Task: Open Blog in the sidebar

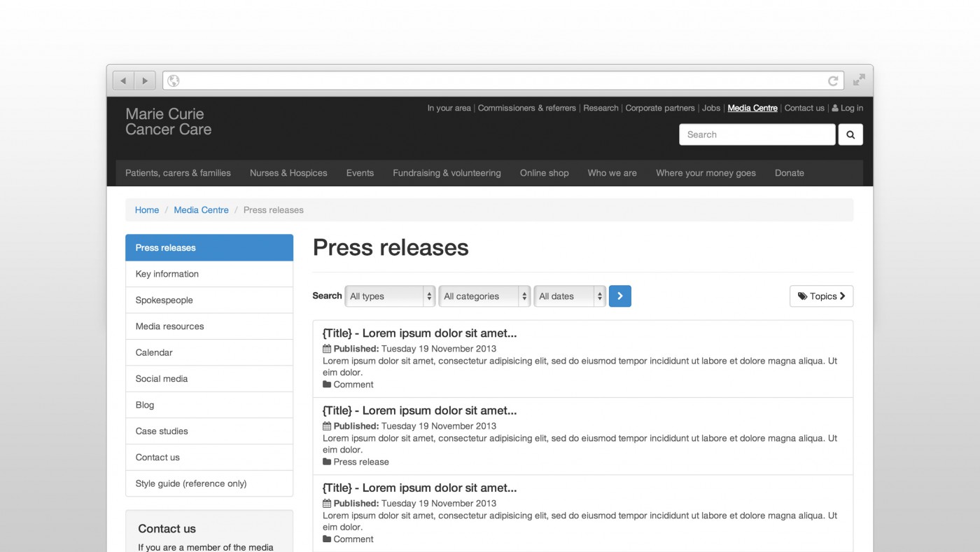Action: point(209,405)
